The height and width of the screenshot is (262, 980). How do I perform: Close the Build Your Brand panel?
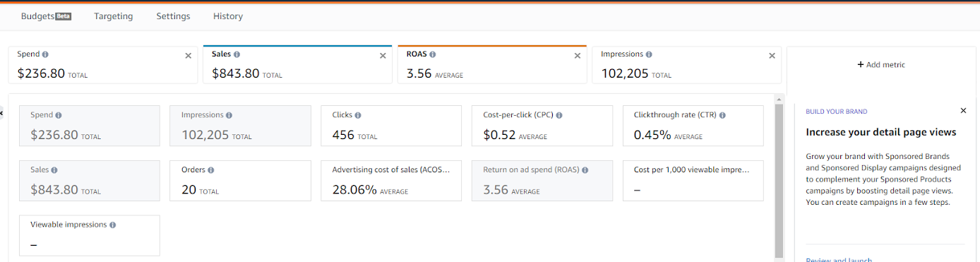[963, 111]
